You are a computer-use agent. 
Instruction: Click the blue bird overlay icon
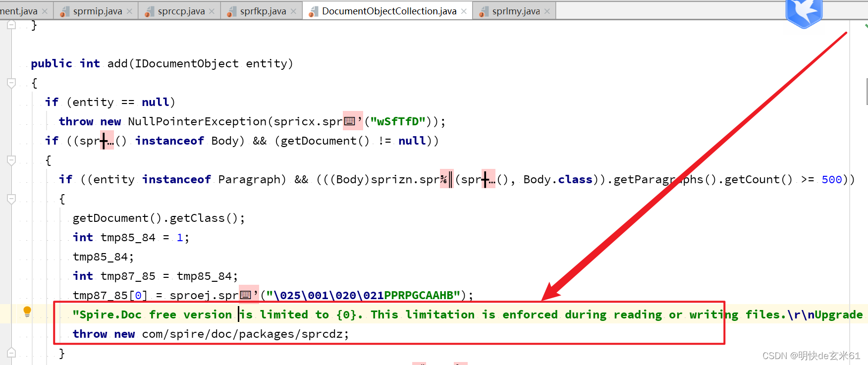(x=804, y=12)
